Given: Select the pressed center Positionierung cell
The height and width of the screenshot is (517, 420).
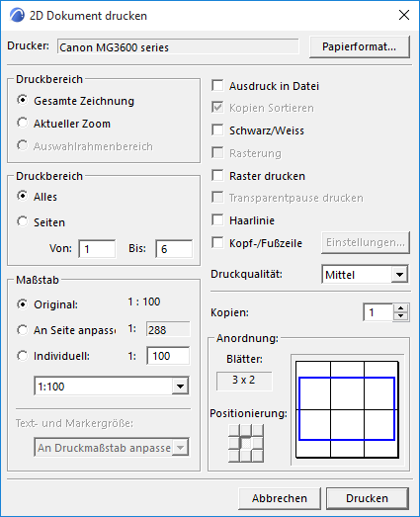Looking at the screenshot, I should point(246,443).
